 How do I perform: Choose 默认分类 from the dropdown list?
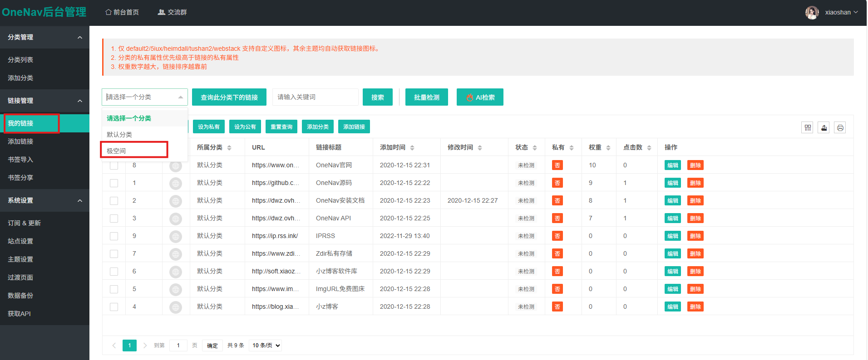click(145, 135)
